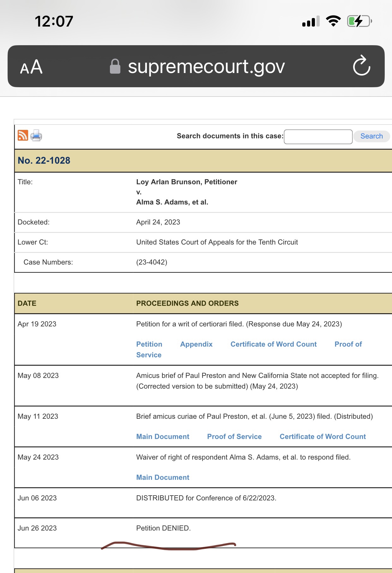
Task: Select the Jun 06 2023 date cell
Action: 37,498
